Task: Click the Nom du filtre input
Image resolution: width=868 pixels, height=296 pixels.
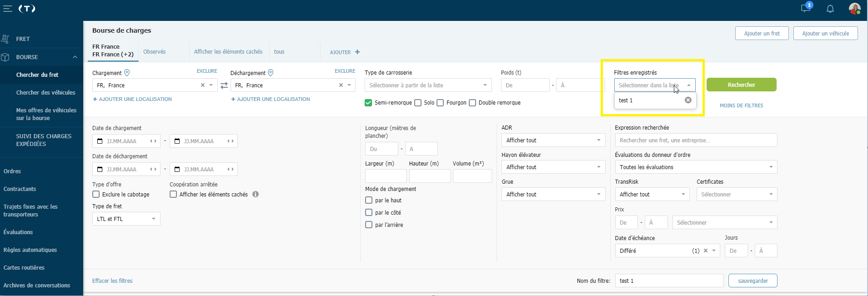Action: click(x=669, y=281)
